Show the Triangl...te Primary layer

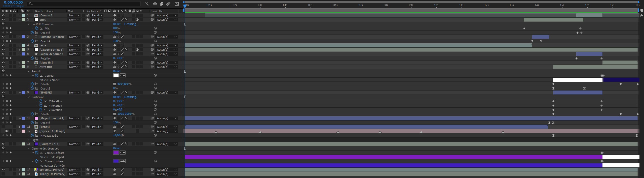pyautogui.click(x=3, y=174)
